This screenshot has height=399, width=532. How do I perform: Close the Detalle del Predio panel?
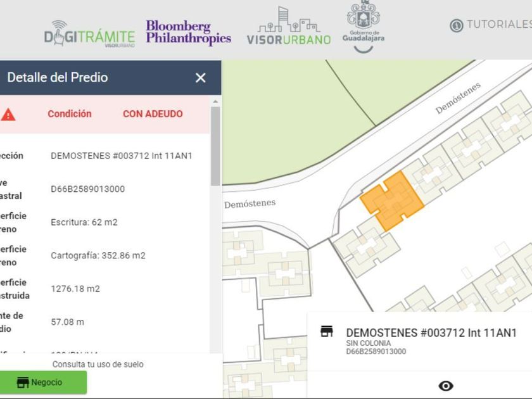click(x=201, y=78)
